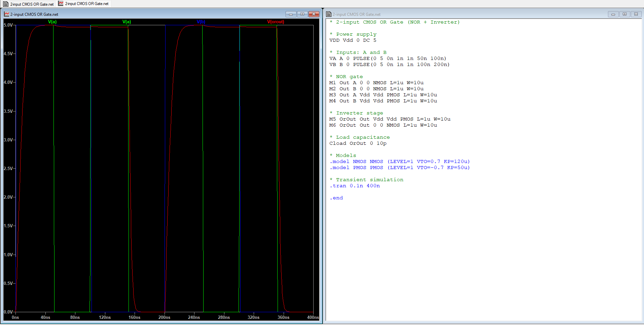Click the 80ns time axis label
This screenshot has height=325, width=644.
click(x=75, y=317)
